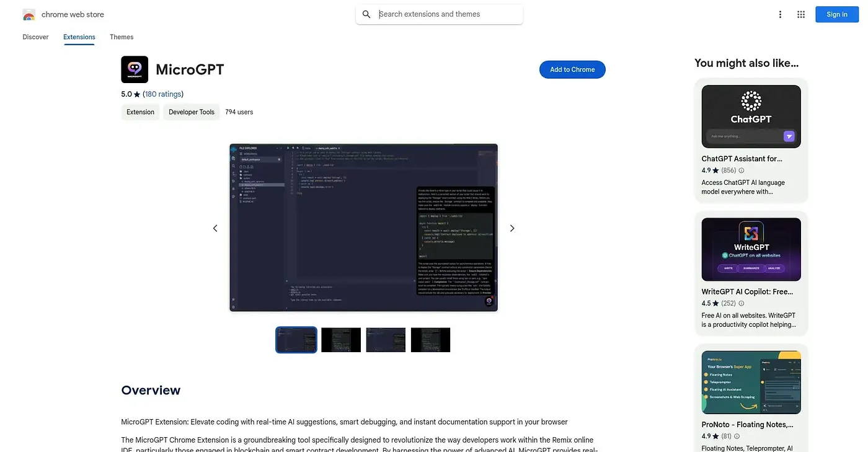
Task: Click the MicroGPT extension logo icon
Action: tap(135, 69)
